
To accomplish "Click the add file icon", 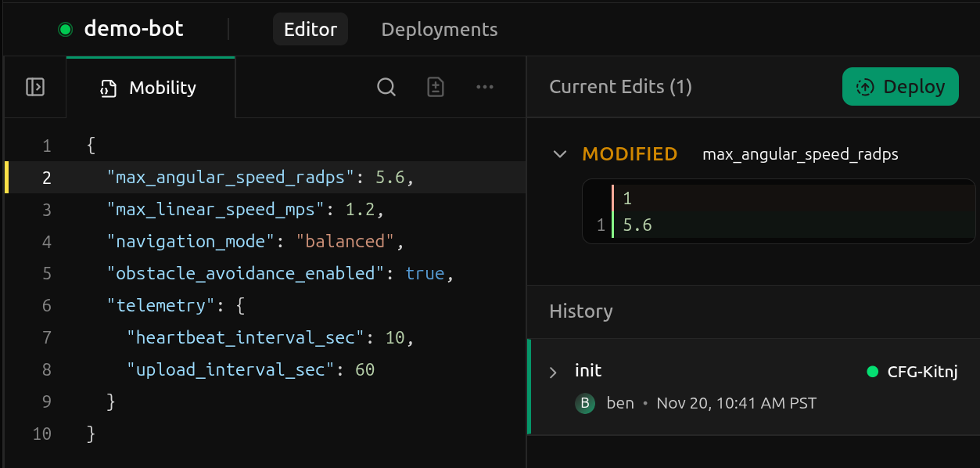I will point(436,87).
